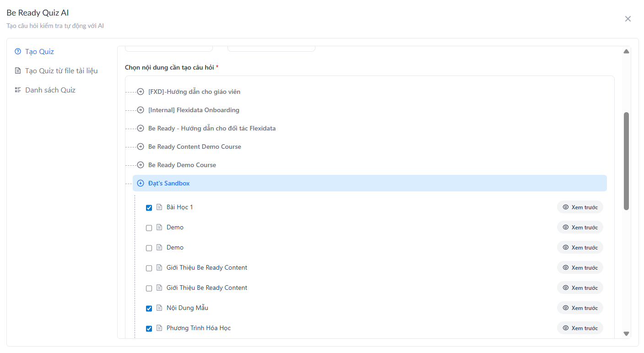Image resolution: width=644 pixels, height=353 pixels.
Task: Click the Đạt's Sandbox label
Action: [169, 183]
